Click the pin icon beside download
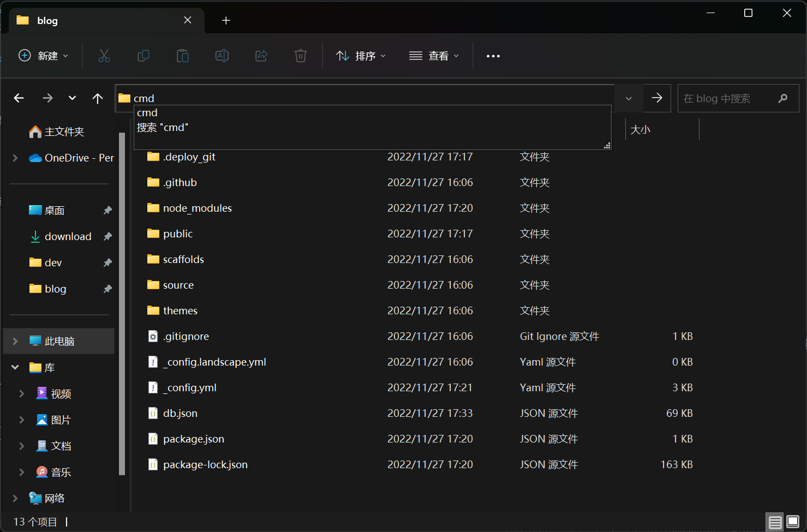The image size is (807, 532). (x=107, y=236)
